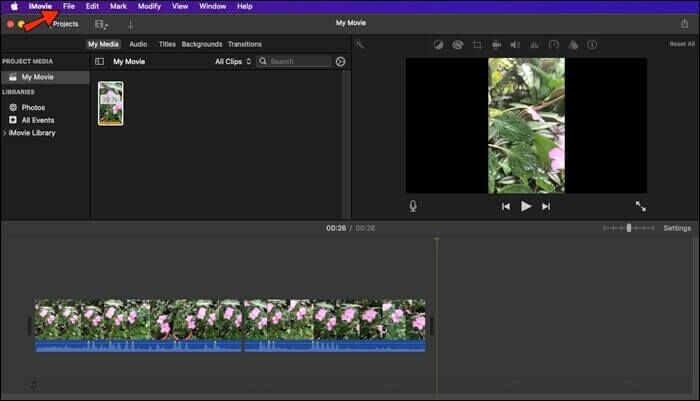Open the Window menu
700x401 pixels.
[212, 6]
